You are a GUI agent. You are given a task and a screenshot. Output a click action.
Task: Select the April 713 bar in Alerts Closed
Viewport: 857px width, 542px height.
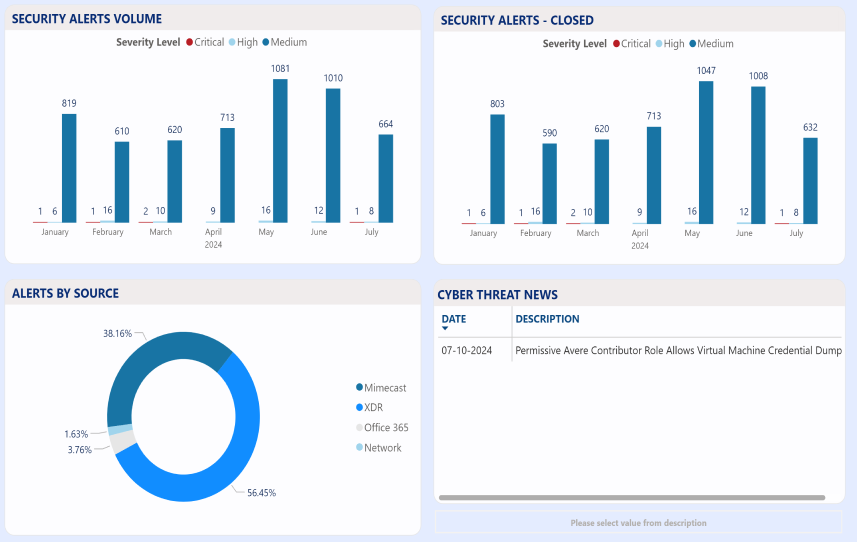(x=654, y=175)
